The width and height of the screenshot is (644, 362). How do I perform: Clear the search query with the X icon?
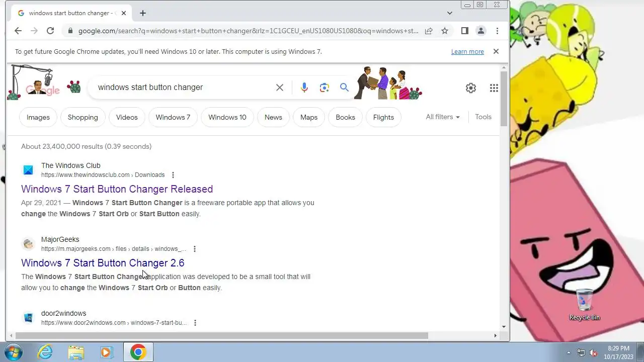(x=280, y=87)
